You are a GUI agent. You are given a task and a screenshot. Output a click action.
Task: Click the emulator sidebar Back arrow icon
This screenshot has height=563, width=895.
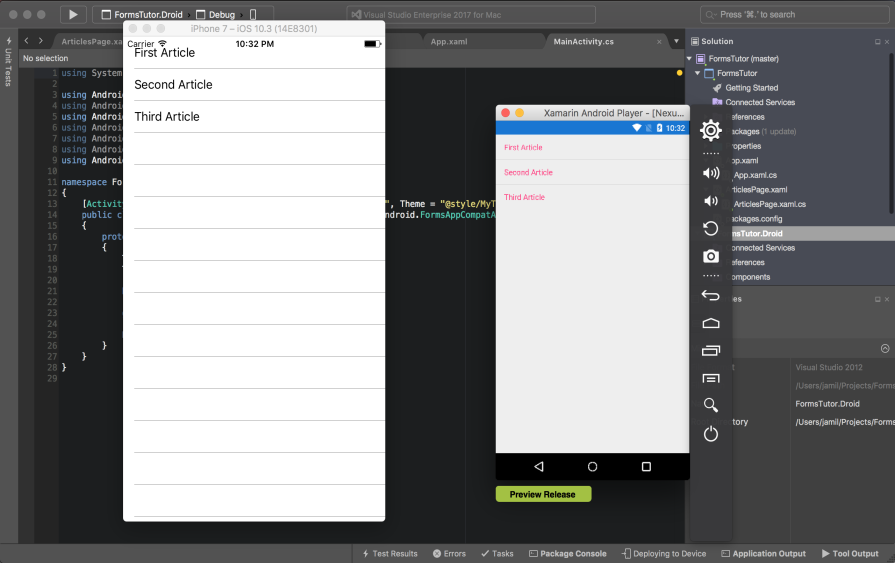tap(711, 295)
